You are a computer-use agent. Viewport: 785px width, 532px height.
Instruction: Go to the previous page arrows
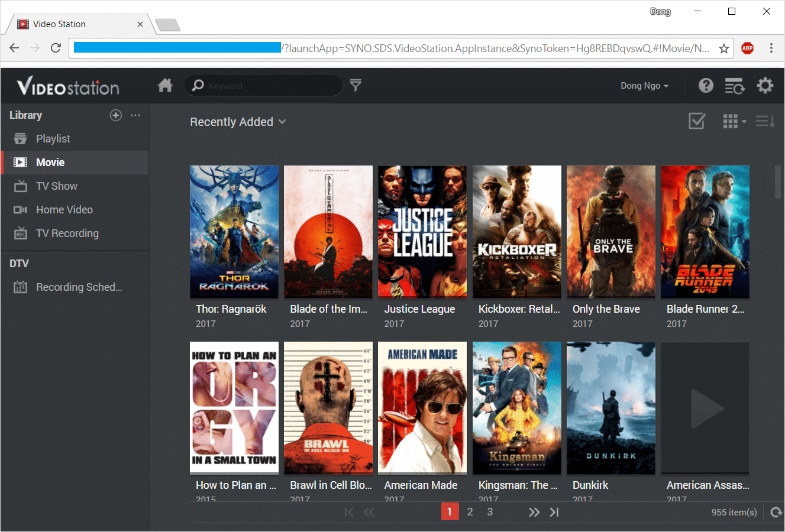coord(369,512)
